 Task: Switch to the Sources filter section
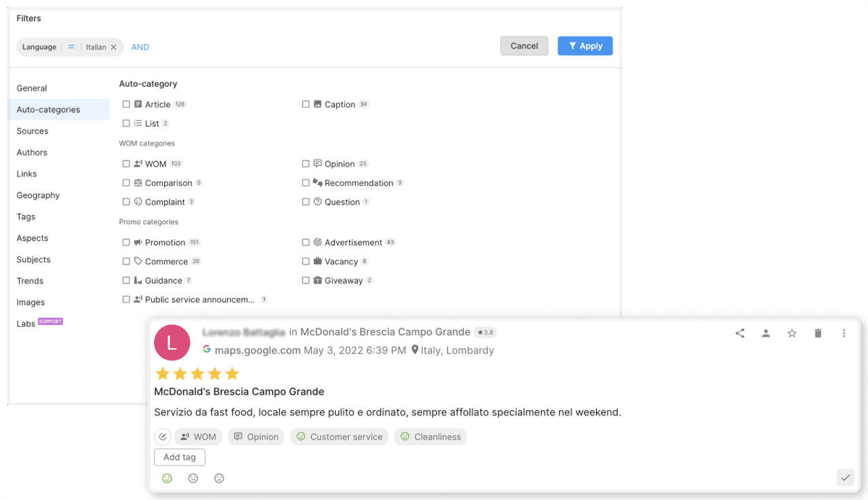tap(33, 131)
